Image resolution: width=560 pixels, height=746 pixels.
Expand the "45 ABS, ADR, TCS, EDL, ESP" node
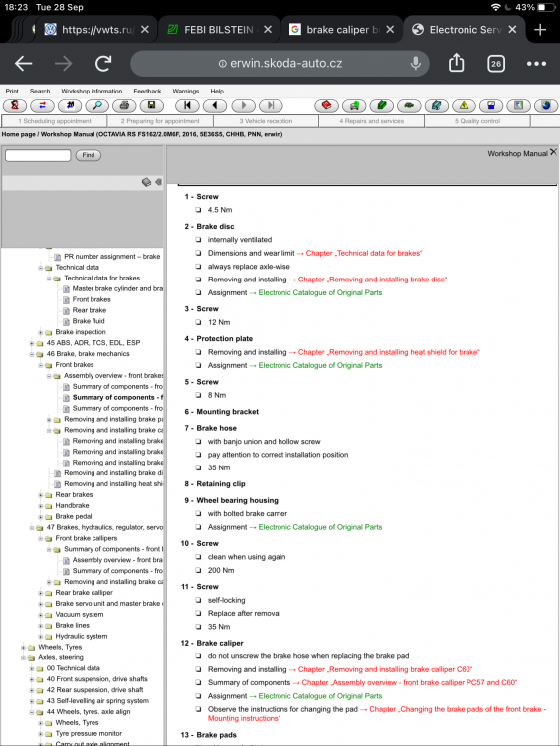tap(32, 343)
